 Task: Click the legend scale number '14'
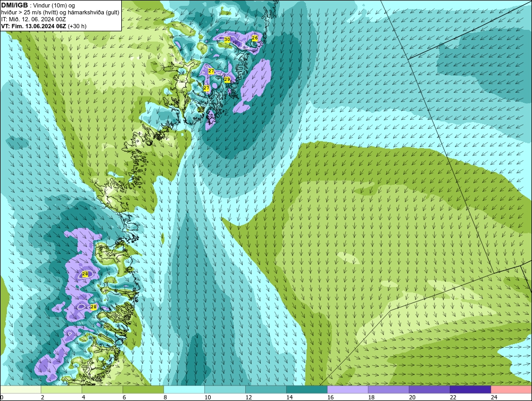point(289,397)
